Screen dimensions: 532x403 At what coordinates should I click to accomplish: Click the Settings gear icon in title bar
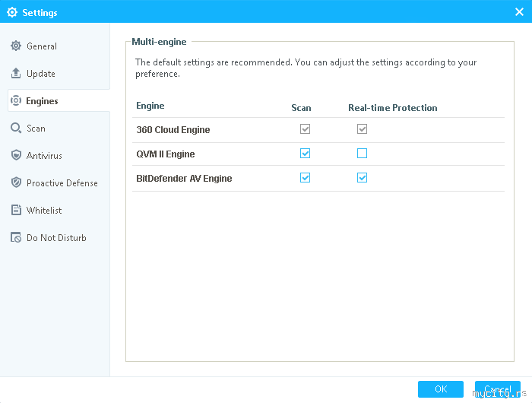pos(12,12)
